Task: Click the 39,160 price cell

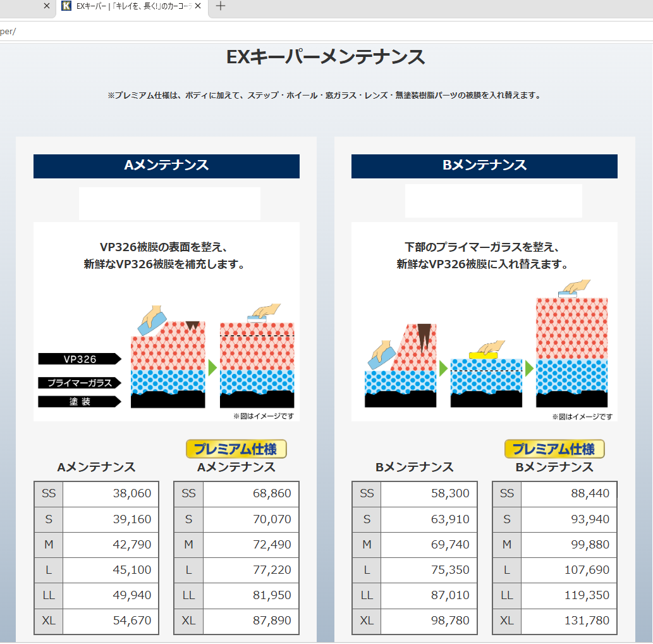Action: (x=111, y=519)
